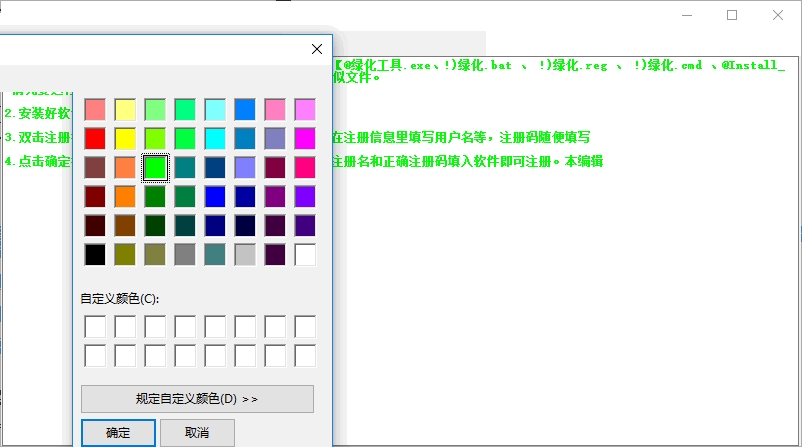The width and height of the screenshot is (802, 447).
Task: Pick the pure red color swatch
Action: (95, 138)
